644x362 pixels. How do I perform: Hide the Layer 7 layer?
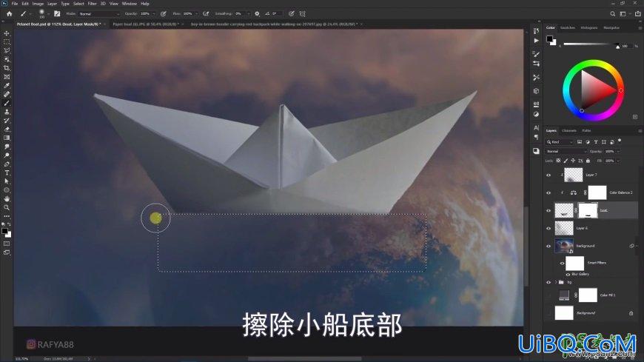tap(549, 175)
